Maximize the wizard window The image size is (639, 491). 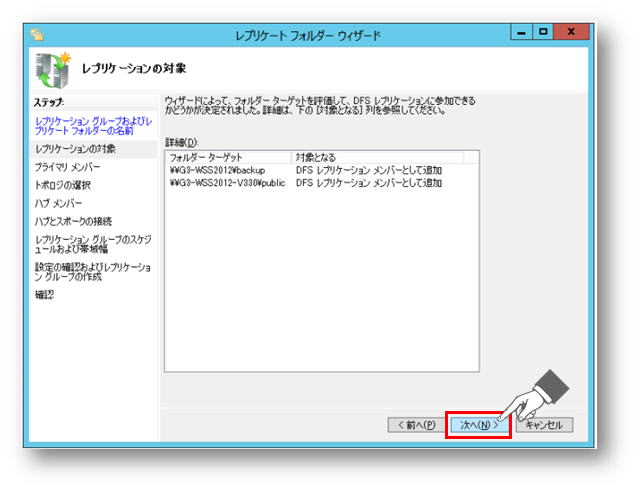point(543,32)
